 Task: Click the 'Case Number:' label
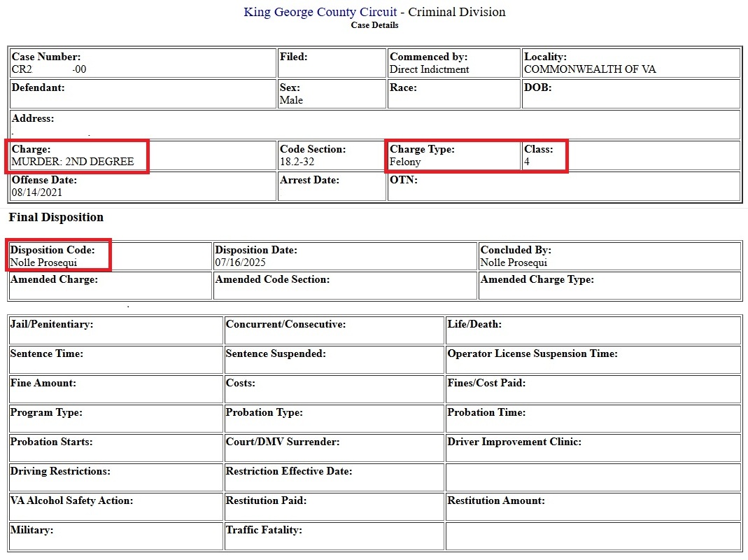(45, 57)
